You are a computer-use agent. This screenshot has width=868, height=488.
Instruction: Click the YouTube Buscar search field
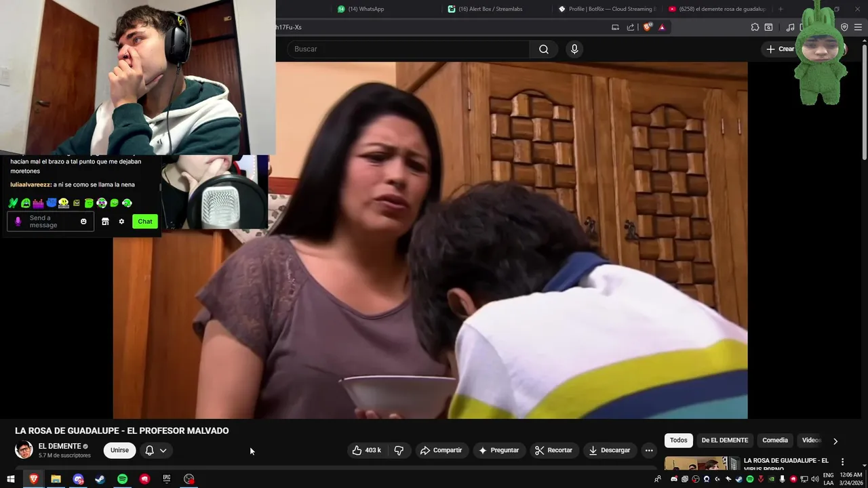[408, 49]
